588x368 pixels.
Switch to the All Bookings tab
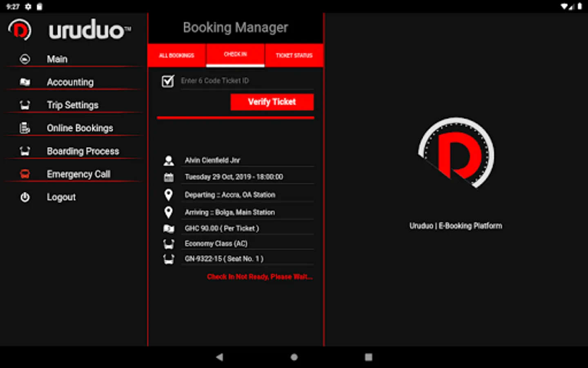(x=177, y=55)
